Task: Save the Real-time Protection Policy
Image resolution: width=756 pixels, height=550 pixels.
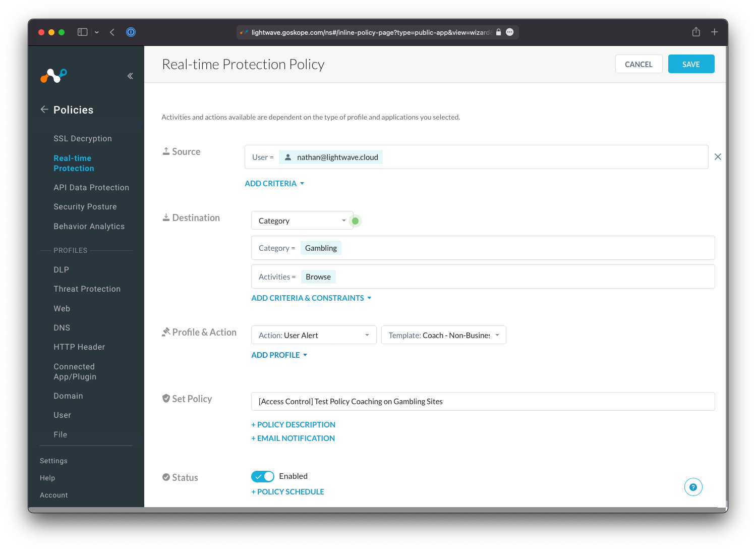Action: [691, 64]
